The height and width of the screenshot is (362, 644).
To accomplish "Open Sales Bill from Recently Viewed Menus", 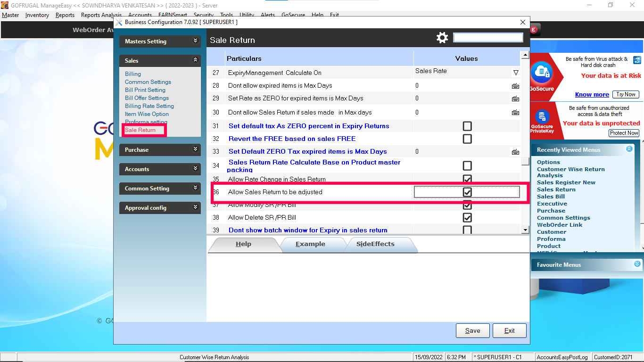I will tap(551, 197).
